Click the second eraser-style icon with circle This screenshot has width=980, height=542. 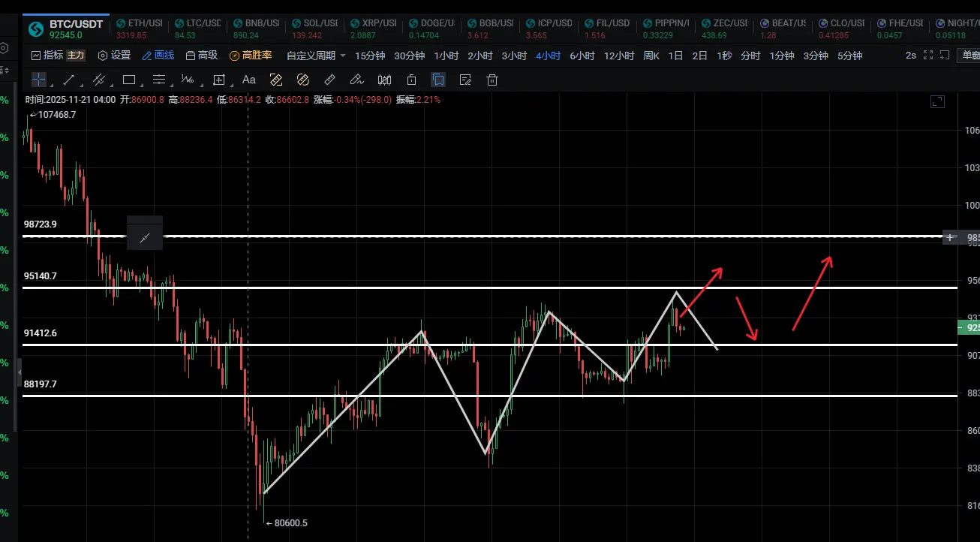[x=303, y=80]
